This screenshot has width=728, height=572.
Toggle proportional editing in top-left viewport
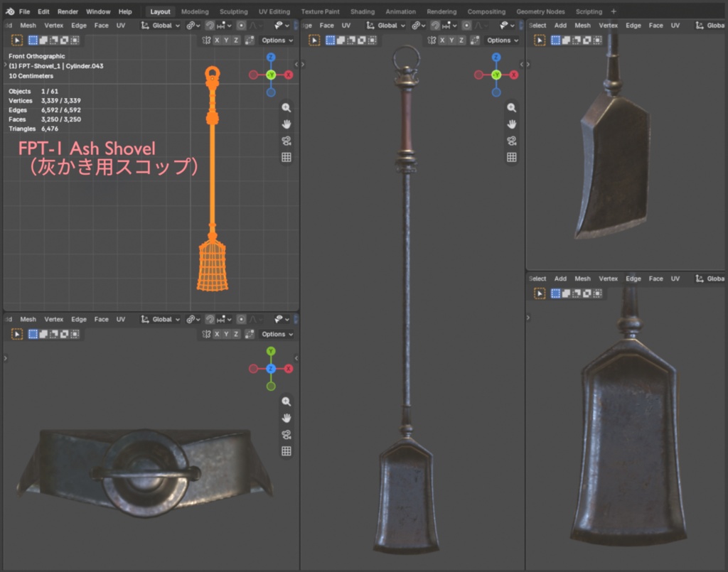coord(241,26)
